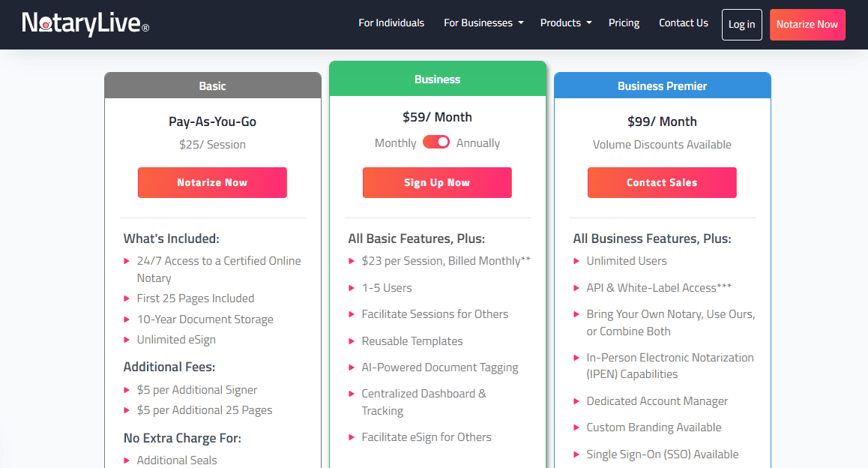This screenshot has height=468, width=868.
Task: Select the Annually billing label
Action: [478, 143]
